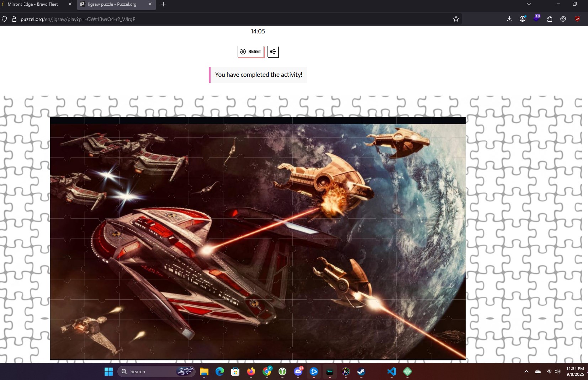
Task: Open the Firefox account profile icon
Action: pyautogui.click(x=523, y=19)
